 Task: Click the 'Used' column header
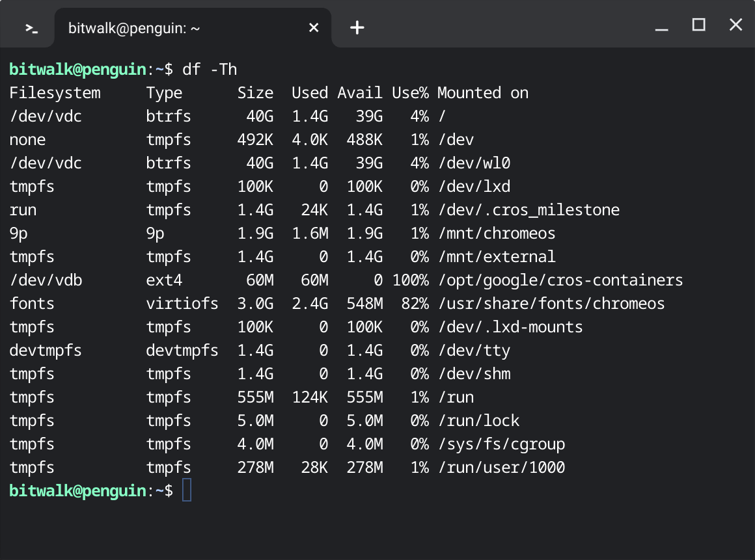coord(310,93)
